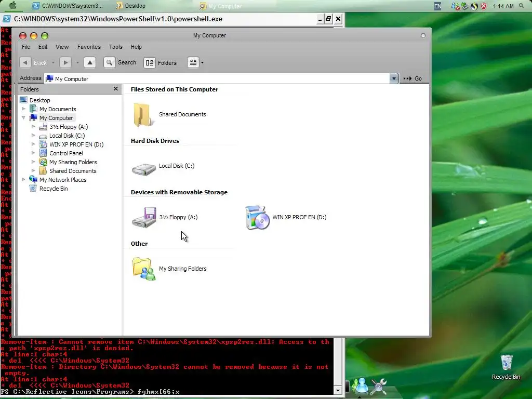Expand the My Sharing Folders tree node
This screenshot has height=399, width=532.
(33, 162)
